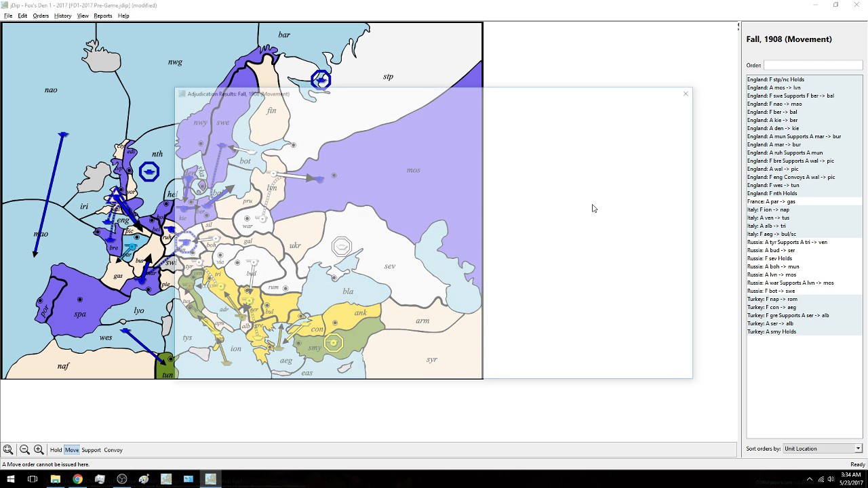Select order 'Russia: A tyr Supports A tri -> ven'
Viewport: 868px width, 488px height.
coord(804,242)
